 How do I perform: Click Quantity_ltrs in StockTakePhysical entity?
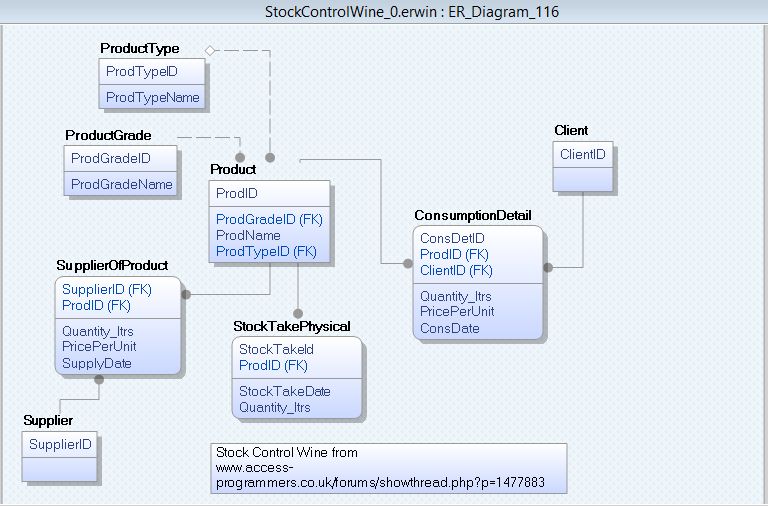coord(275,408)
